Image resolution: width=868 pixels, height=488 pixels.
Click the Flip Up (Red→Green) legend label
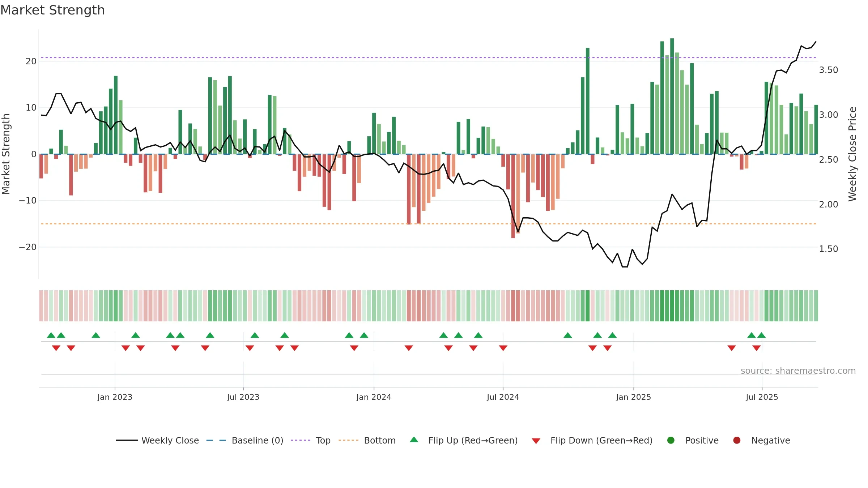coord(473,440)
